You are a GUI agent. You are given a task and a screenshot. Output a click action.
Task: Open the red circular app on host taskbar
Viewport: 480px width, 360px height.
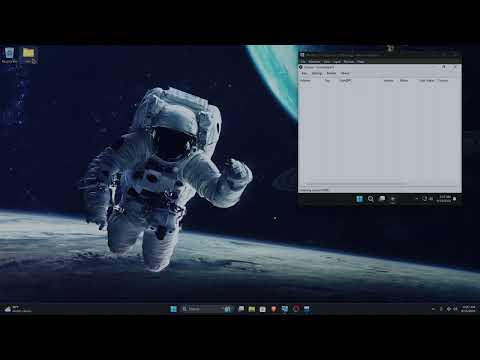[x=296, y=309]
